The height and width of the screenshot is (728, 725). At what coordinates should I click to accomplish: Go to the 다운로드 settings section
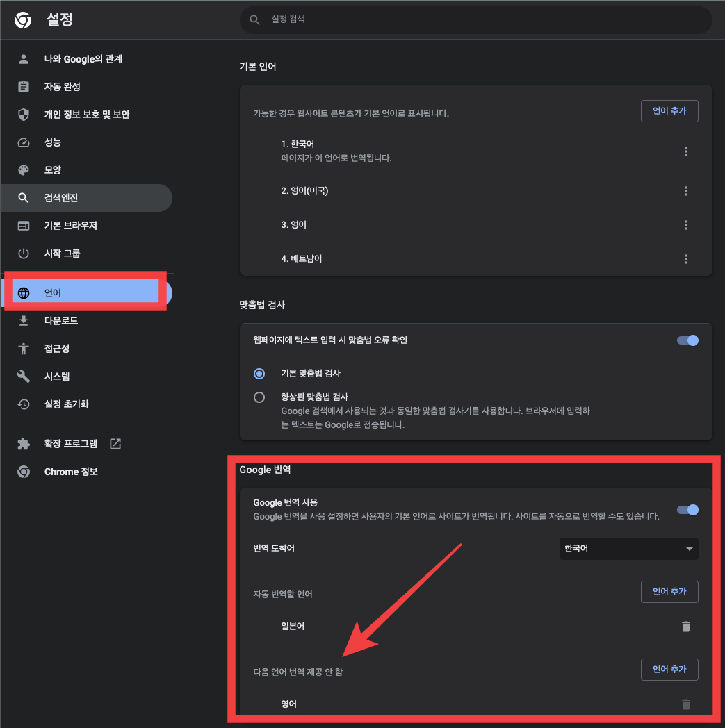(86, 321)
